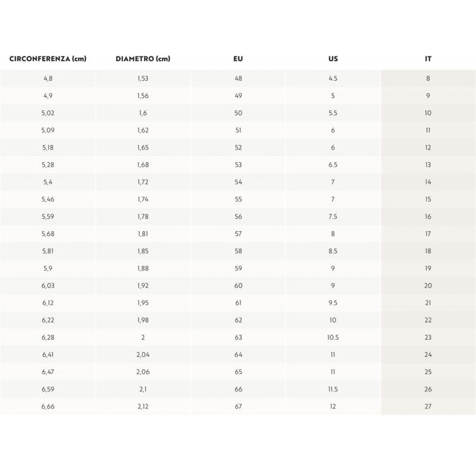
Task: Select circumference value 4,8
Action: coord(48,79)
